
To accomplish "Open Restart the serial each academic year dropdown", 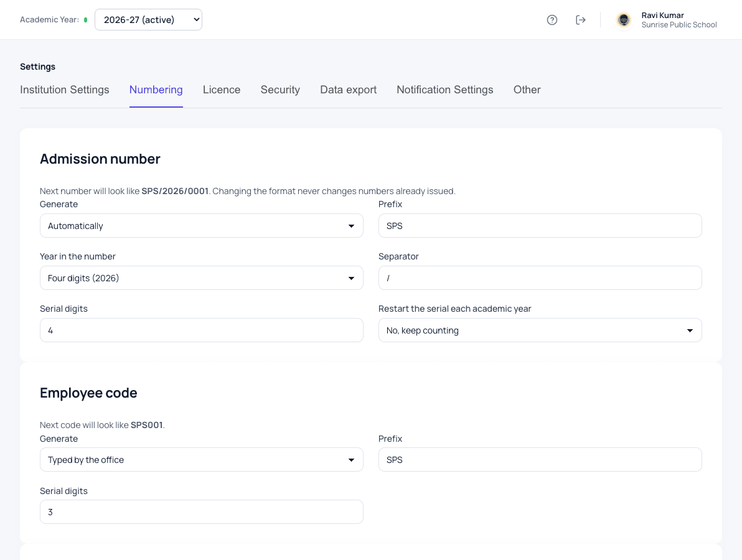I will [x=540, y=330].
